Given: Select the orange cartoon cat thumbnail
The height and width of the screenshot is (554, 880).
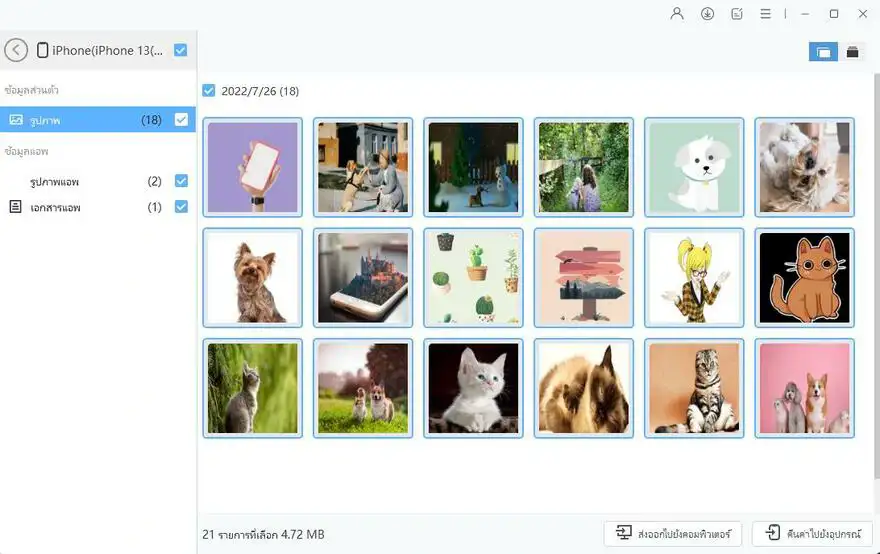Looking at the screenshot, I should coord(804,278).
